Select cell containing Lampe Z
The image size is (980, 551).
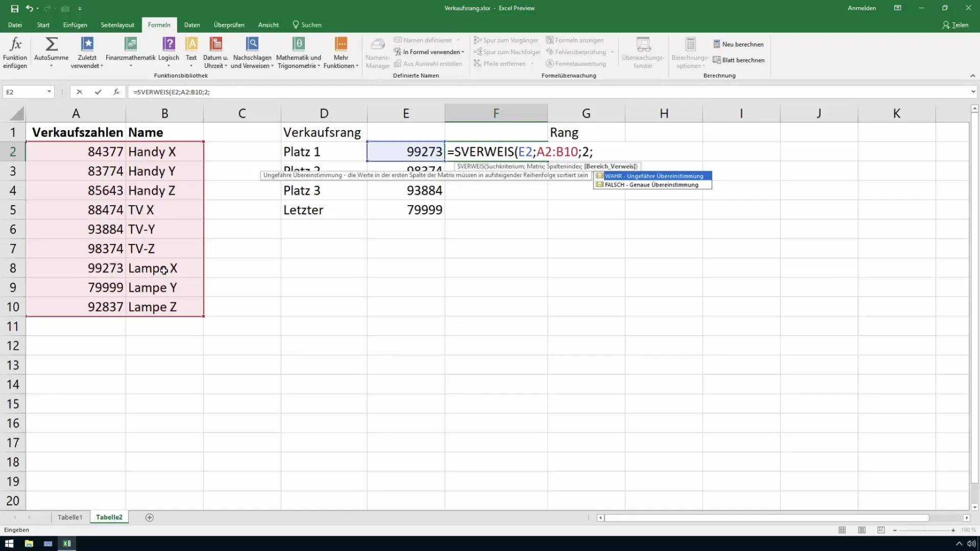click(x=164, y=307)
